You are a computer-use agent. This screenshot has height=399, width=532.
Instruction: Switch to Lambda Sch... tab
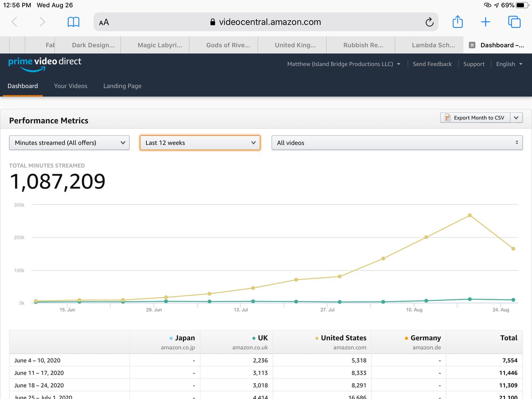[429, 45]
